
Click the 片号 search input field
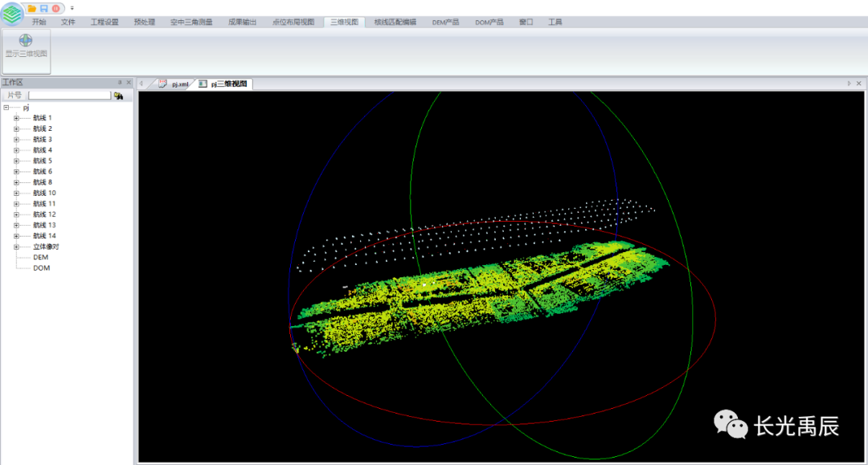point(69,96)
